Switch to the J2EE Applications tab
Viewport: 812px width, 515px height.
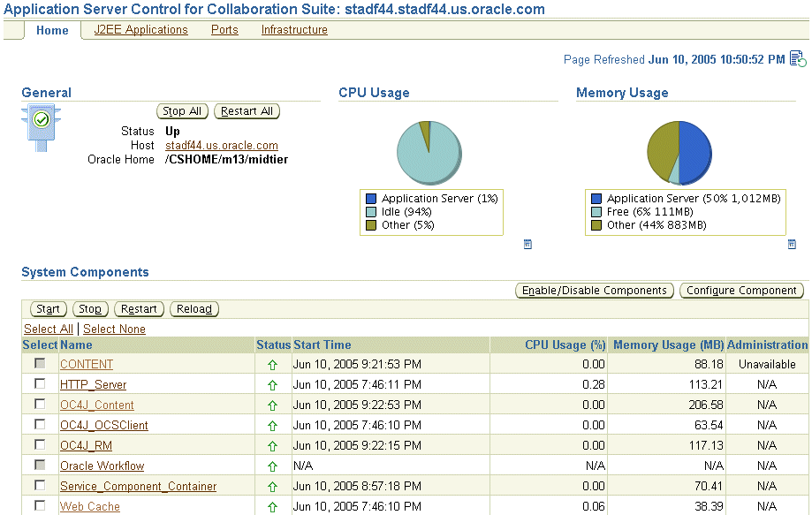(x=140, y=30)
